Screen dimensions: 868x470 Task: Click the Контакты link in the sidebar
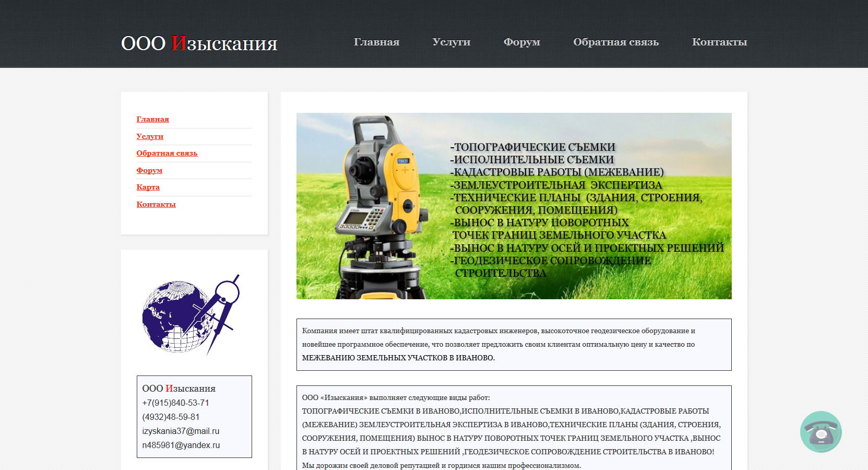(156, 204)
